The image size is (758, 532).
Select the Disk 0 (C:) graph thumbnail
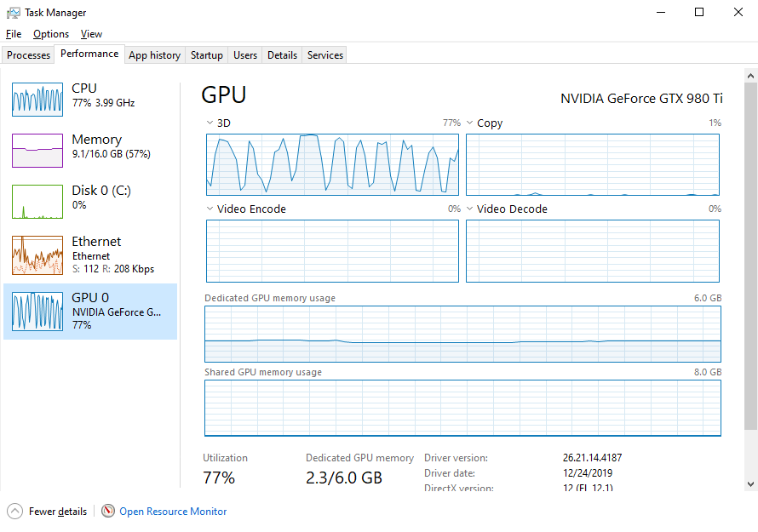[37, 202]
